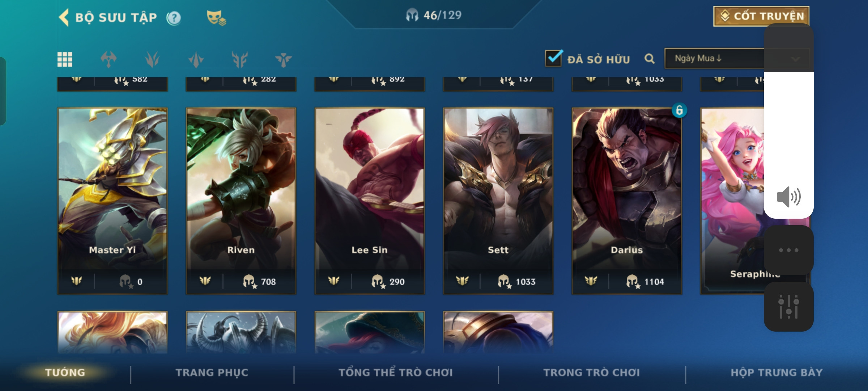Show more options with the three dots
Screen dimensions: 868x391
[x=788, y=250]
